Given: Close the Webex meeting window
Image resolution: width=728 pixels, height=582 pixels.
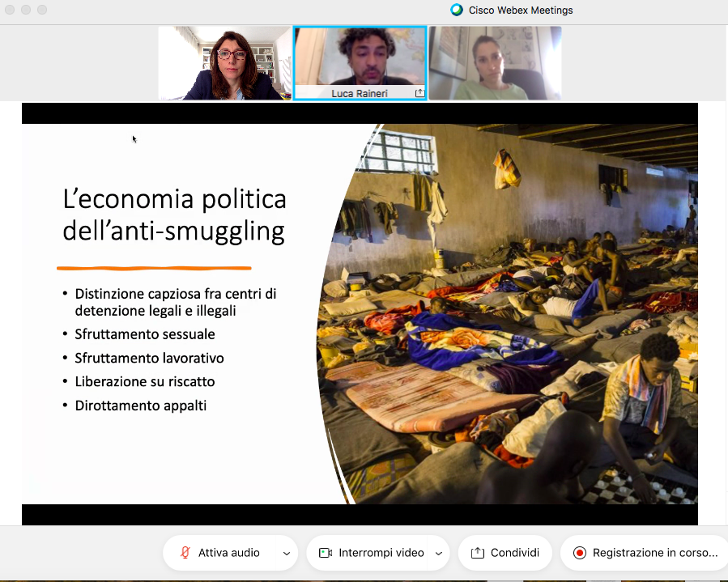Looking at the screenshot, I should [10, 10].
